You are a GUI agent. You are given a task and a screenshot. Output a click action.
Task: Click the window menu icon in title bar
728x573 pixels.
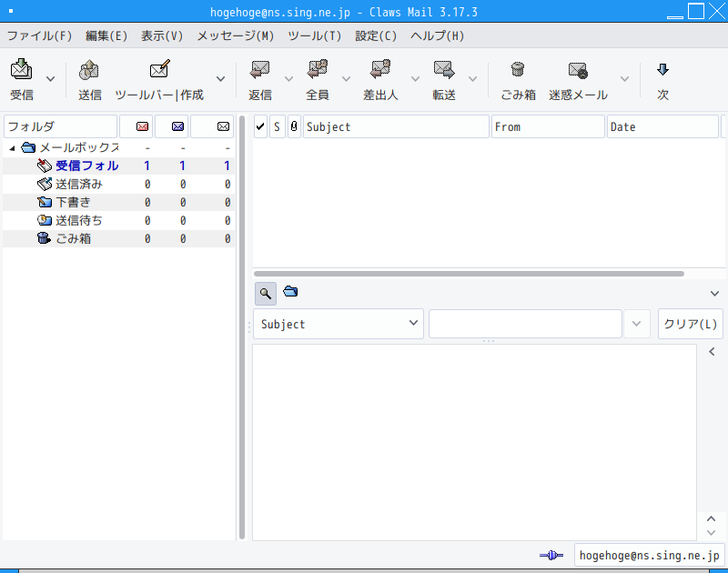[x=11, y=11]
